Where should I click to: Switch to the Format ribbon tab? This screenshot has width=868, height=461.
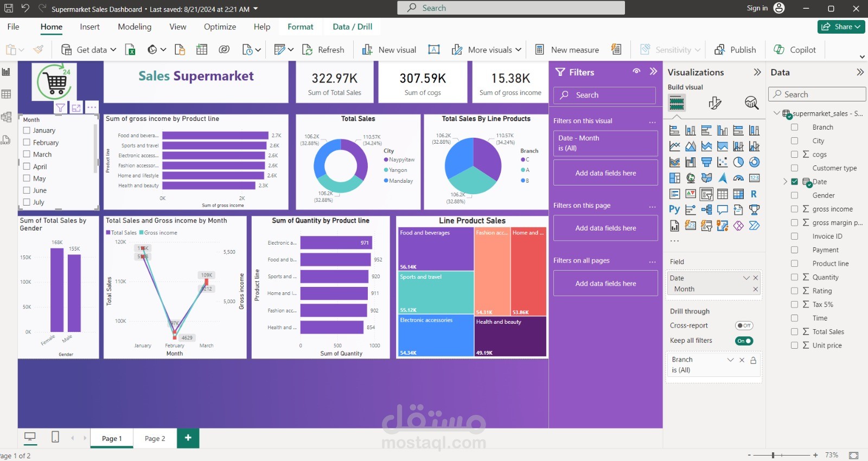(x=301, y=27)
